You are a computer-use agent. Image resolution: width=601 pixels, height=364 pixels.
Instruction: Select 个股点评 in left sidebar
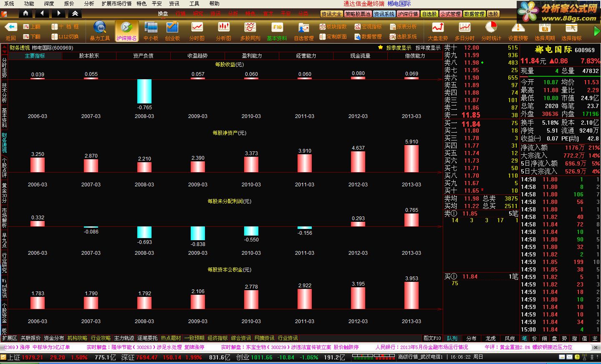click(4, 168)
